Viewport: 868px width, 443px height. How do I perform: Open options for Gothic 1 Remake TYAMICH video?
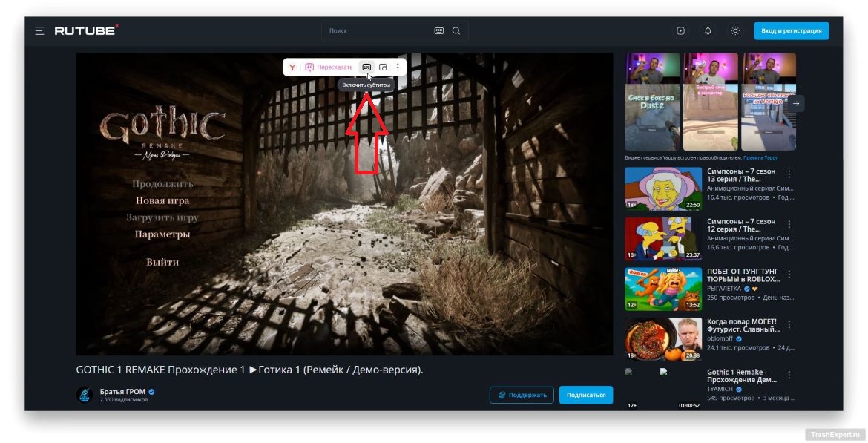coord(789,375)
